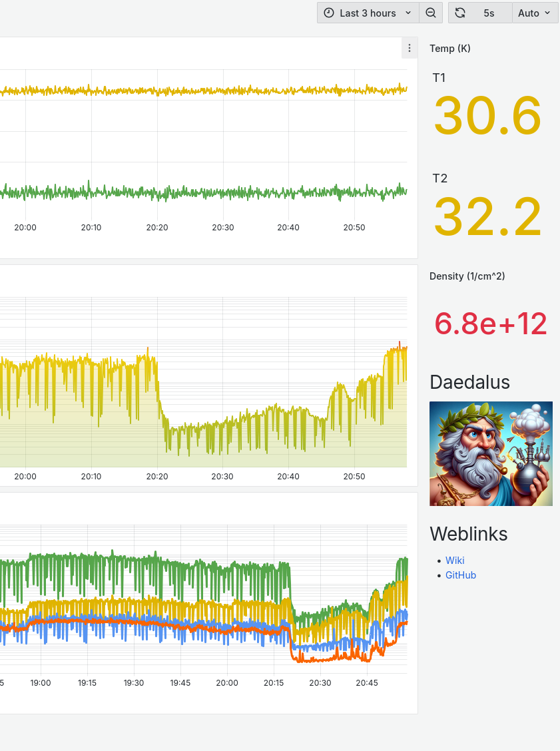The image size is (560, 751).
Task: Click the T1 value 30.6
Action: [x=487, y=116]
